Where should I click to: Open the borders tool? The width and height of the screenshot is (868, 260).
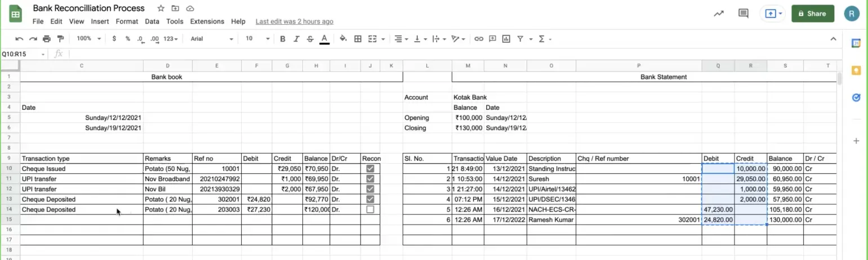point(358,39)
